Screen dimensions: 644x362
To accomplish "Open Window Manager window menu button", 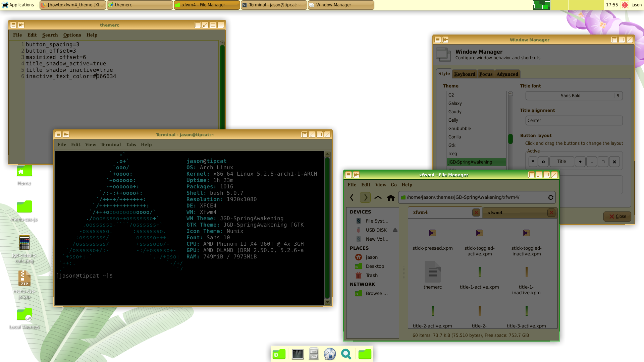I will coord(438,40).
